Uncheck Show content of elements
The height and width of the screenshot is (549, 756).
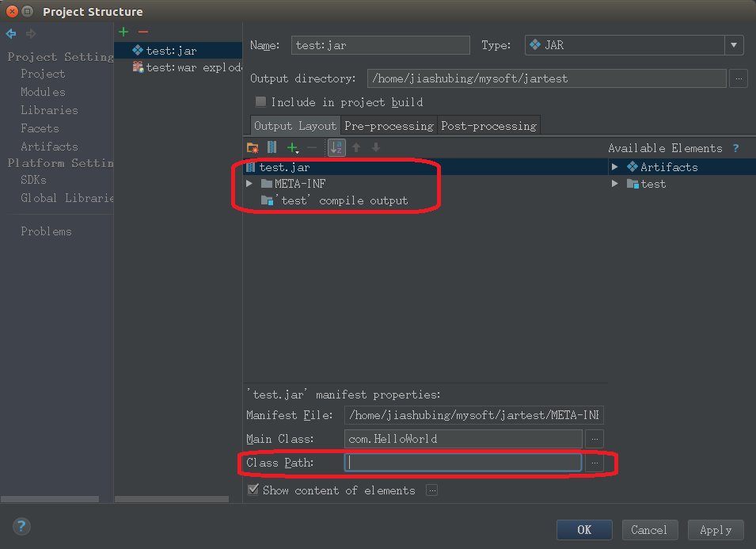point(253,490)
